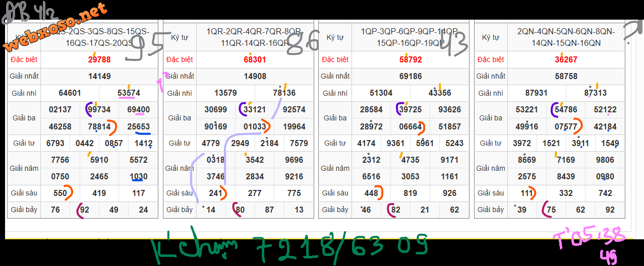Click second prize number 64601
Screen dimensions: 644x266
(x=70, y=93)
